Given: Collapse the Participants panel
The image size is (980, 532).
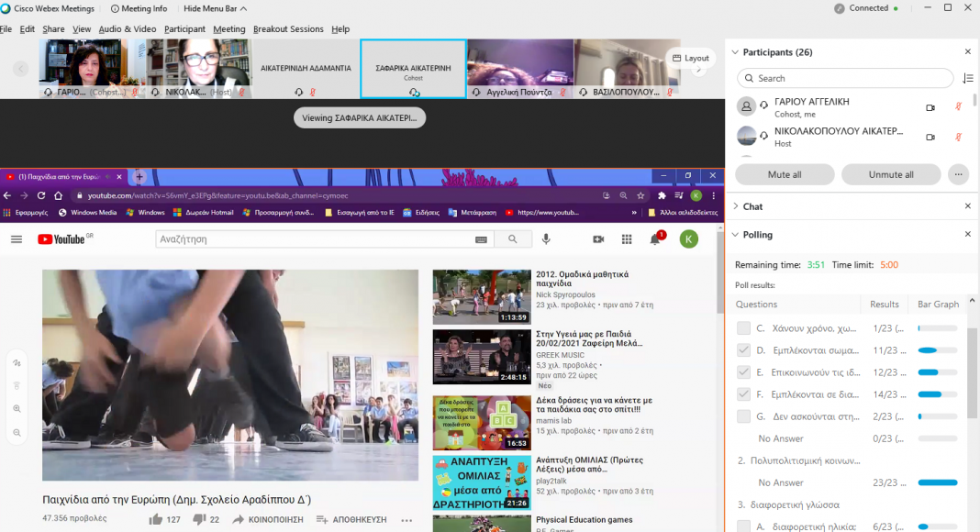Looking at the screenshot, I should click(x=733, y=52).
